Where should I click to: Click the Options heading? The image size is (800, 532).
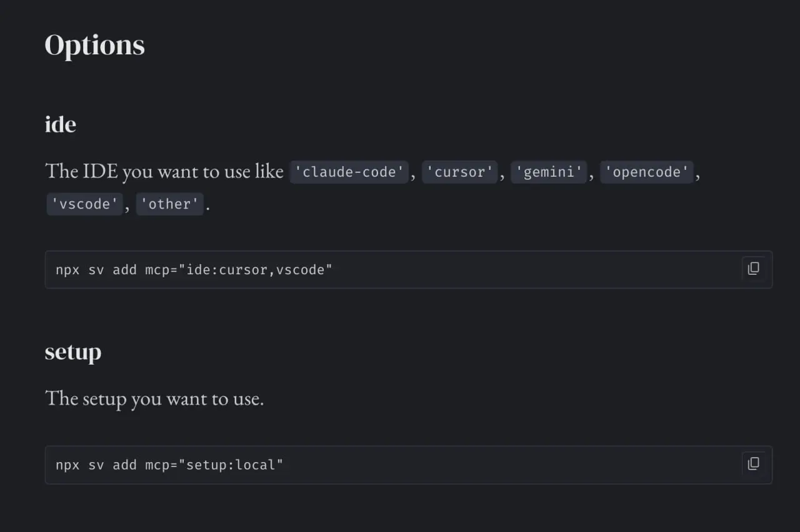click(95, 45)
